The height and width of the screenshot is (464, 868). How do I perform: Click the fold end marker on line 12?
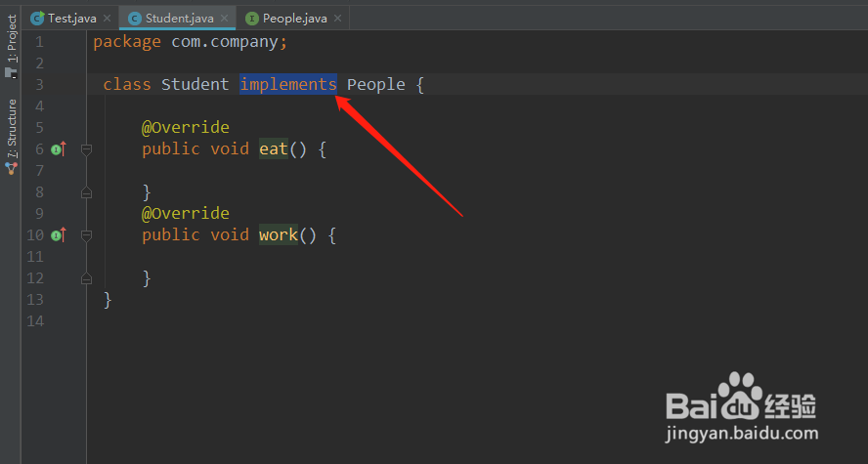(x=86, y=278)
